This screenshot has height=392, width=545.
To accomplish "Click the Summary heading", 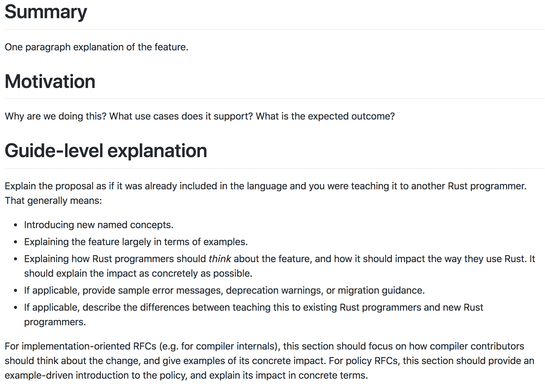I will tap(46, 12).
